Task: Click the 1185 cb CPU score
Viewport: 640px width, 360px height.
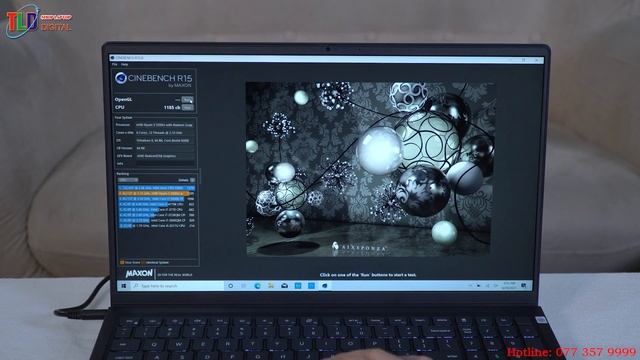Action: tap(172, 107)
